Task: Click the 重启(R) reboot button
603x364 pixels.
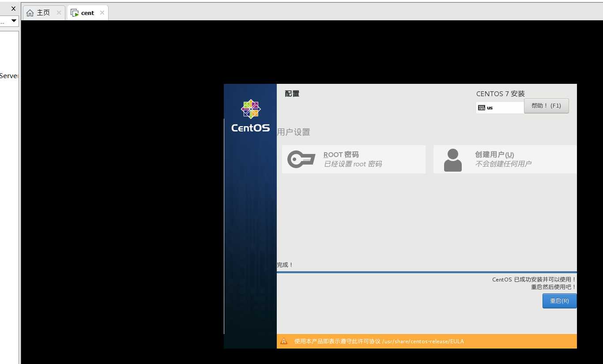Action: [559, 301]
